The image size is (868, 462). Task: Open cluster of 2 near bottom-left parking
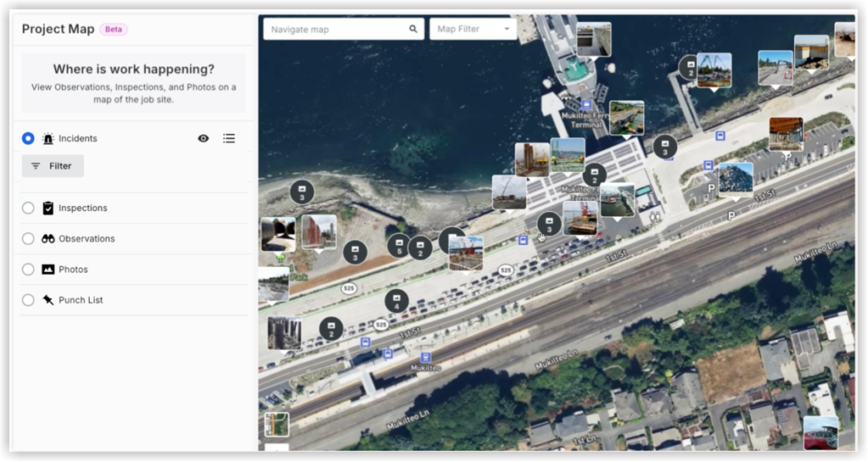pyautogui.click(x=331, y=329)
